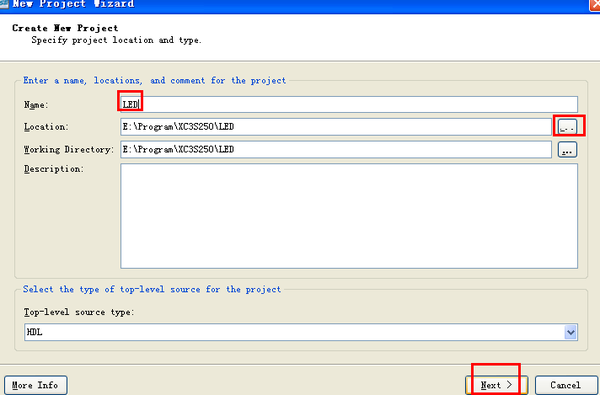The height and width of the screenshot is (395, 600).
Task: Click the Top-level source type: label
Action: tap(79, 312)
